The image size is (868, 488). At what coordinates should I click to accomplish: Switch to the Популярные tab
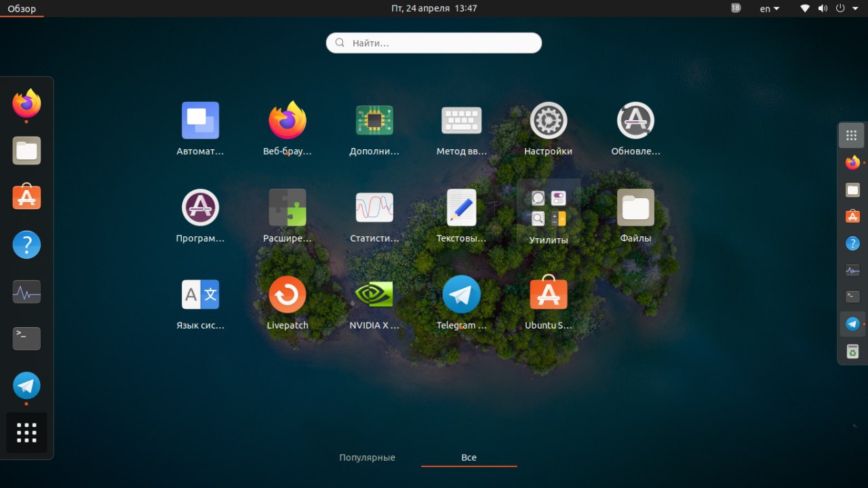pos(367,457)
